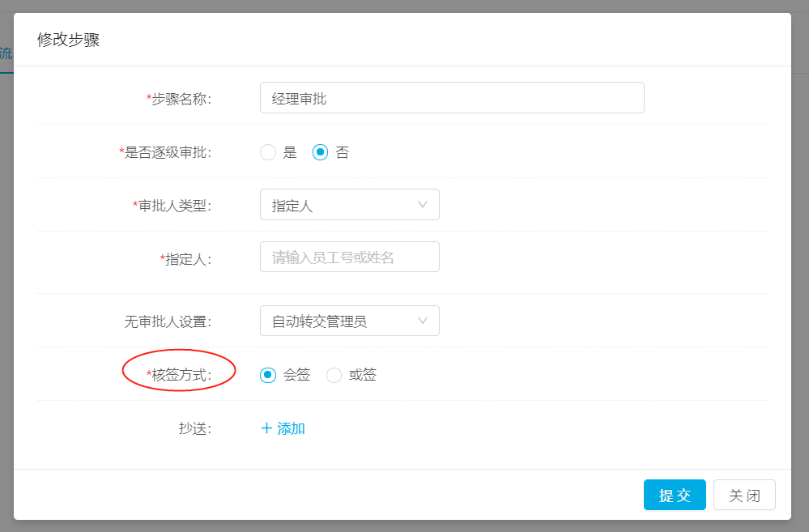Click the 无审批人设置 label text
The image size is (809, 532).
click(x=168, y=321)
